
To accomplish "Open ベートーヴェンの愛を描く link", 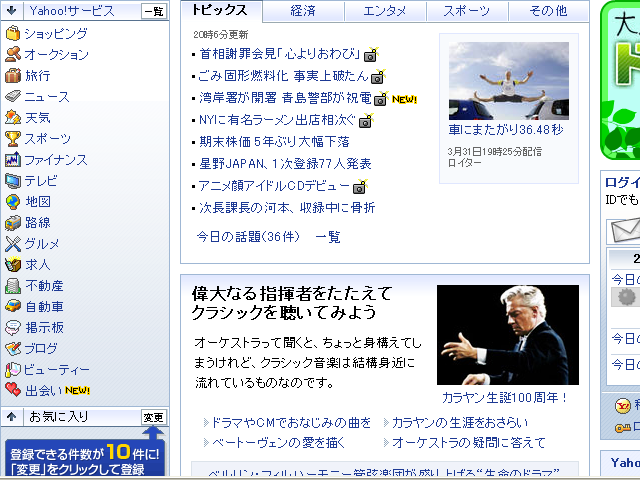I will 278,442.
